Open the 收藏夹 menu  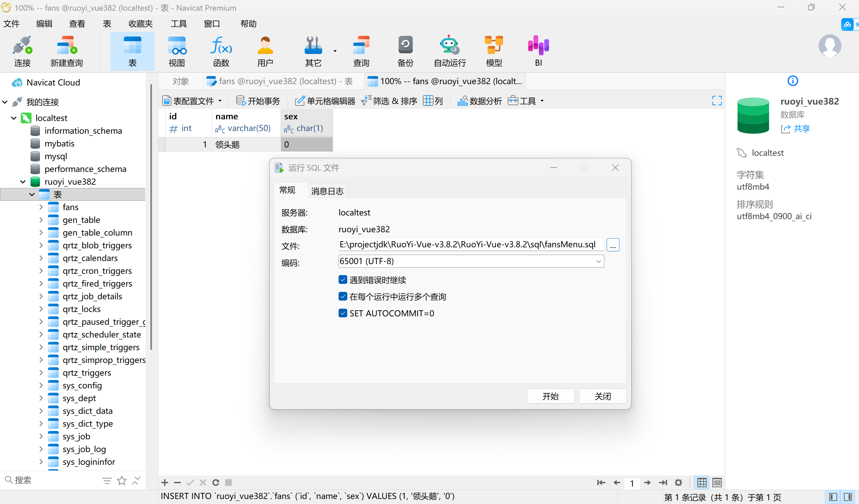(140, 23)
